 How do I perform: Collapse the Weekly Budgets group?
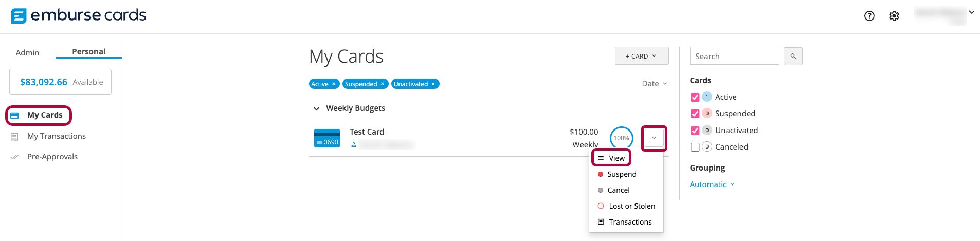tap(316, 108)
